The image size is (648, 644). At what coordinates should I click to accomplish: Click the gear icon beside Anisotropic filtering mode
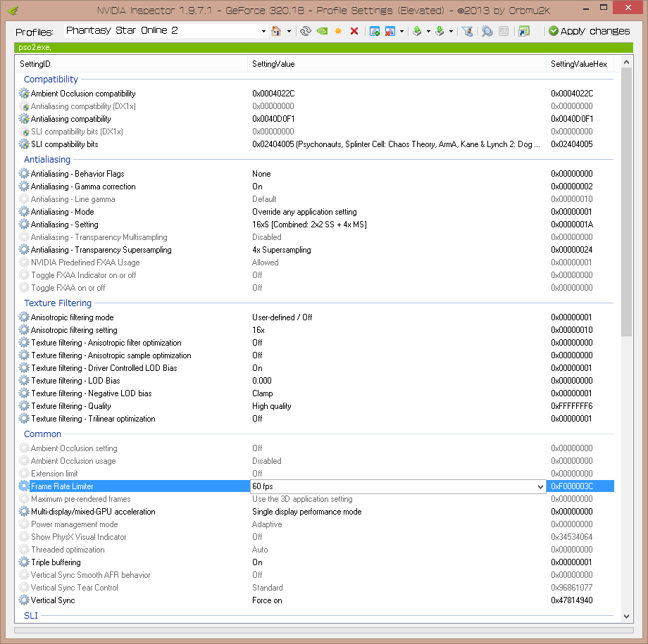coord(25,317)
